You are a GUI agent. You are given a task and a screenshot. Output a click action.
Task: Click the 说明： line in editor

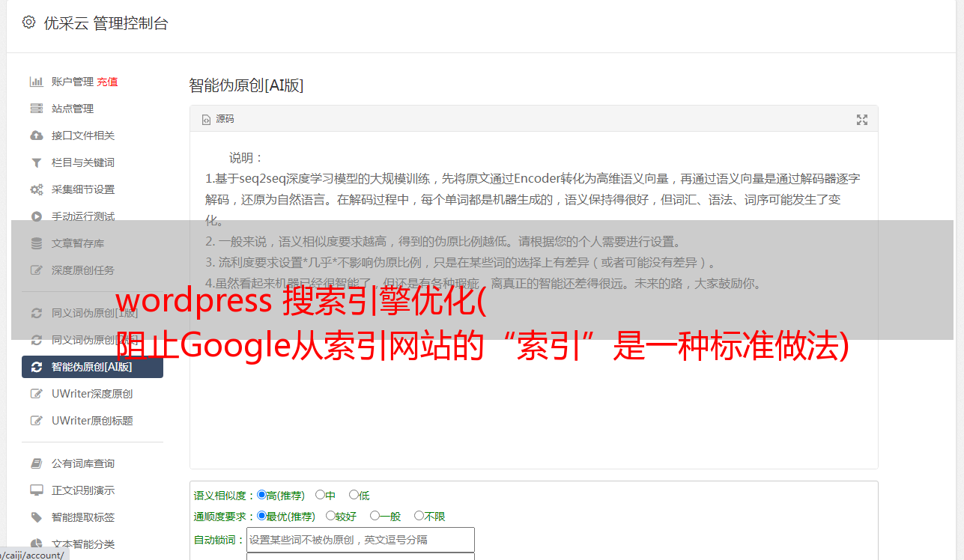(246, 158)
